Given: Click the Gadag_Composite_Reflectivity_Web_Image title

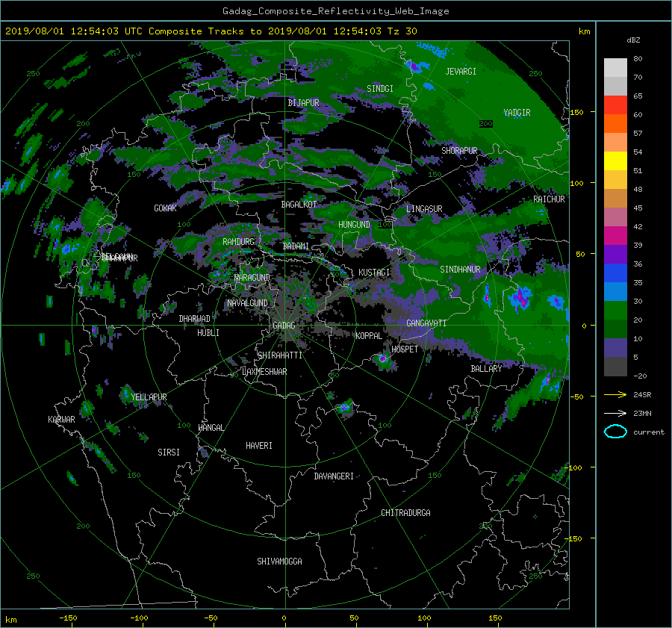Looking at the screenshot, I should pyautogui.click(x=335, y=11).
